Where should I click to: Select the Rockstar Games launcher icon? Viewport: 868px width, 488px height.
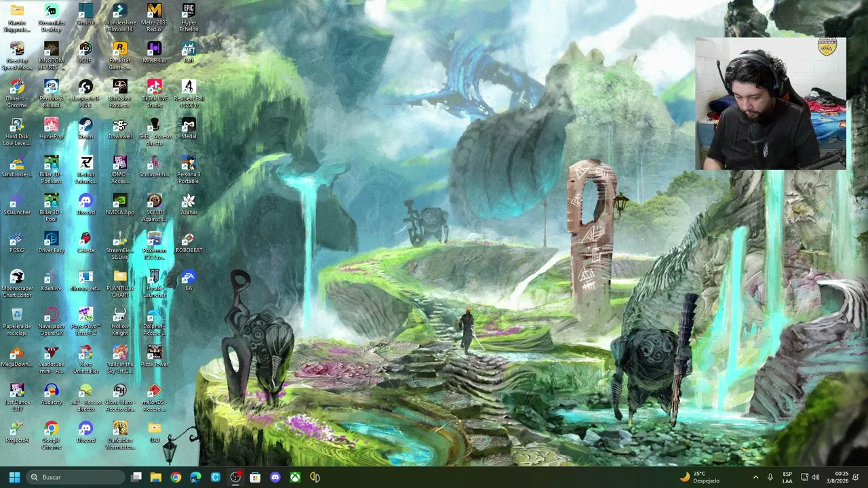click(120, 56)
